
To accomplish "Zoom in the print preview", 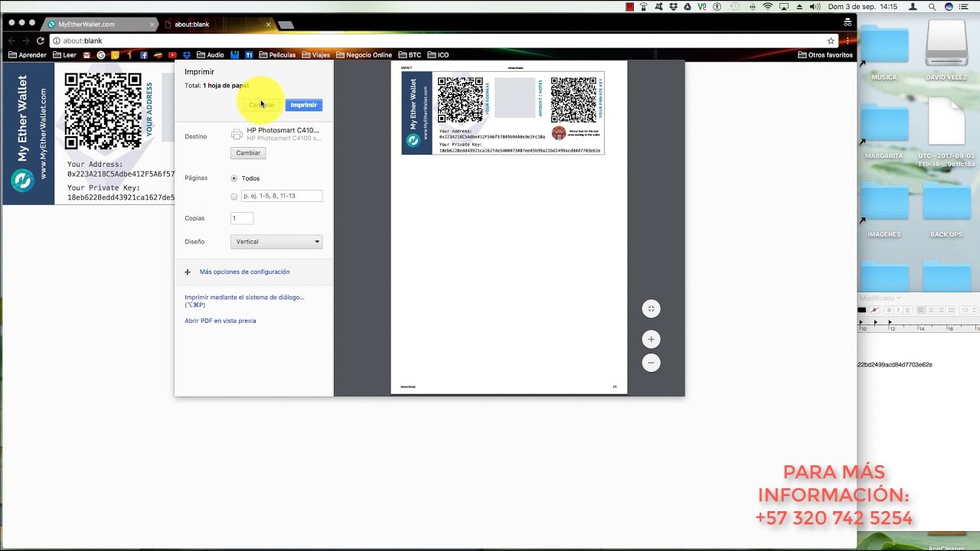I will (x=651, y=339).
